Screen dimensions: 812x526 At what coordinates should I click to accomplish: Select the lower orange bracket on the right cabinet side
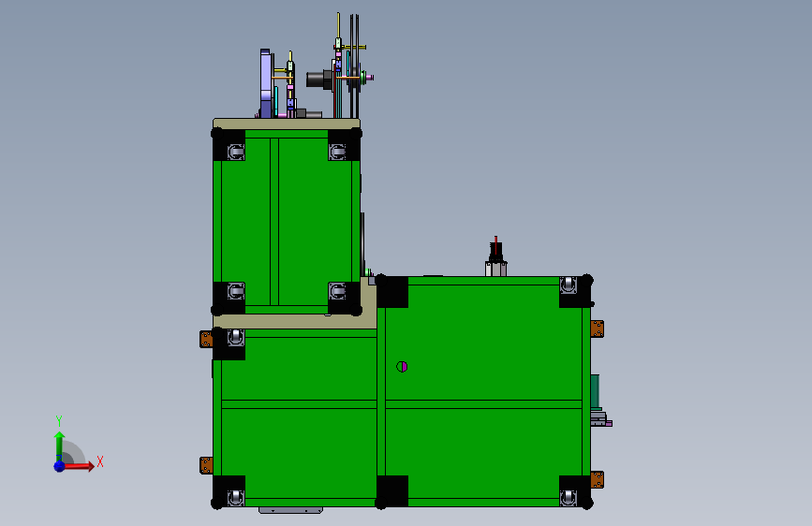(598, 479)
